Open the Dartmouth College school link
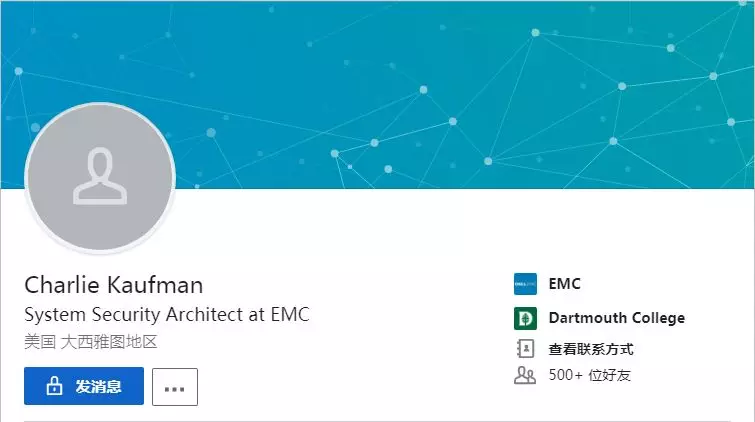The image size is (755, 422). [616, 318]
